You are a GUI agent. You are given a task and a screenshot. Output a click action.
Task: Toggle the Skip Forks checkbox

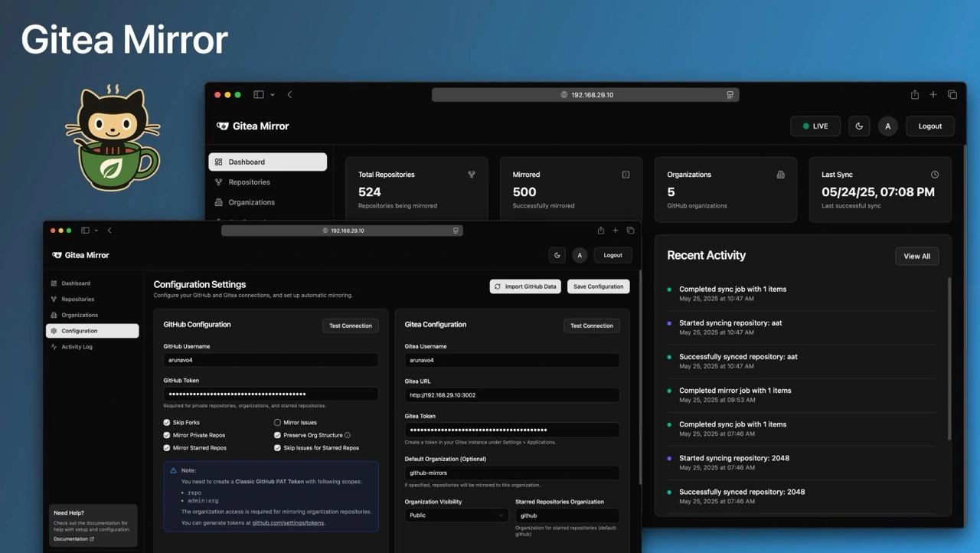167,423
